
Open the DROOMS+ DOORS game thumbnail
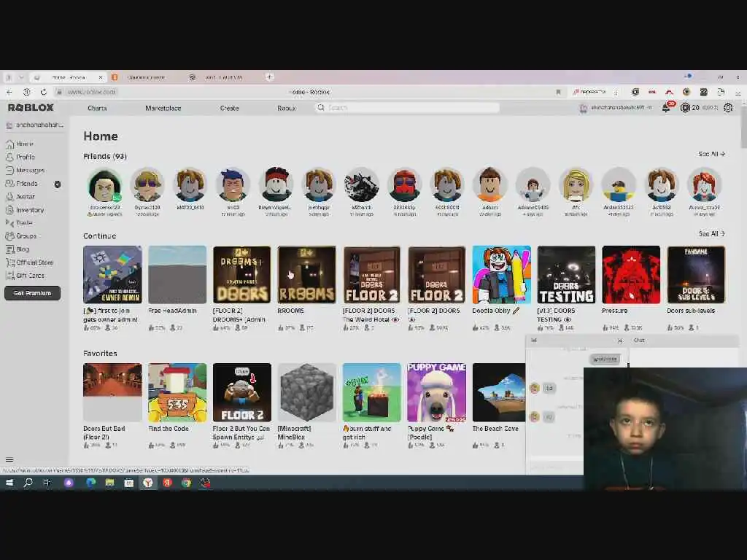coord(242,274)
